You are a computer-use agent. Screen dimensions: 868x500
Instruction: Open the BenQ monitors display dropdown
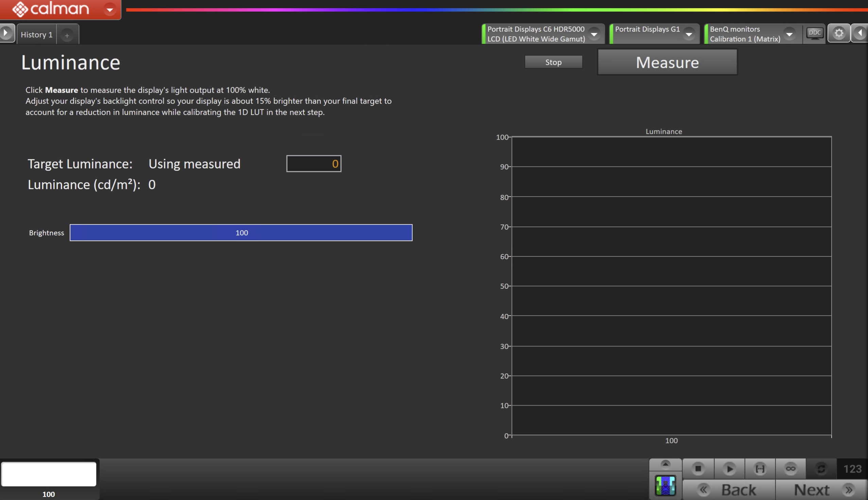(789, 34)
